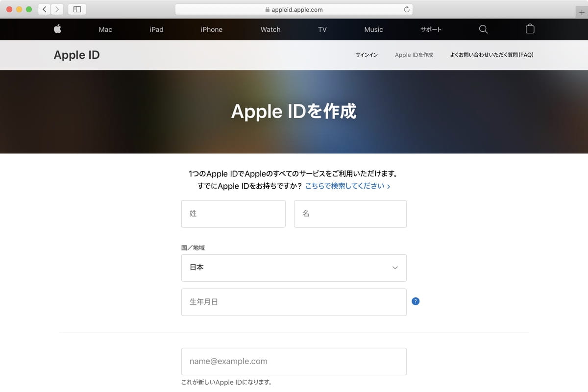
Task: Click the Safari back arrow button
Action: click(x=45, y=9)
